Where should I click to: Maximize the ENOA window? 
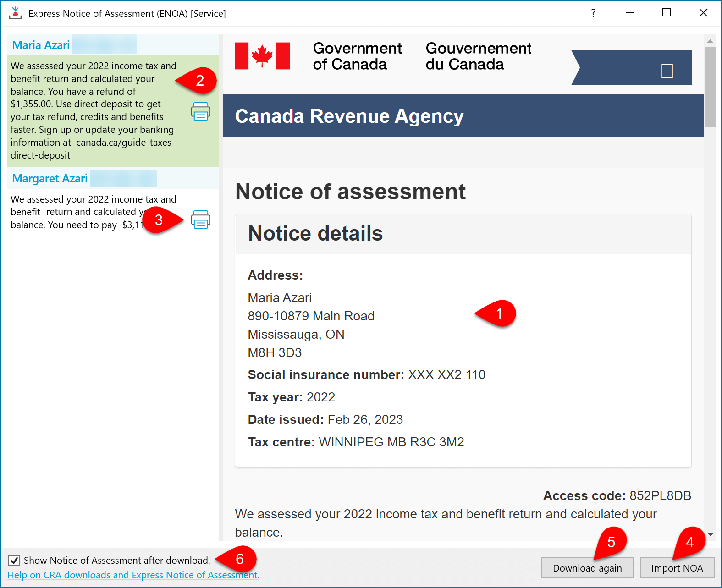pos(667,13)
